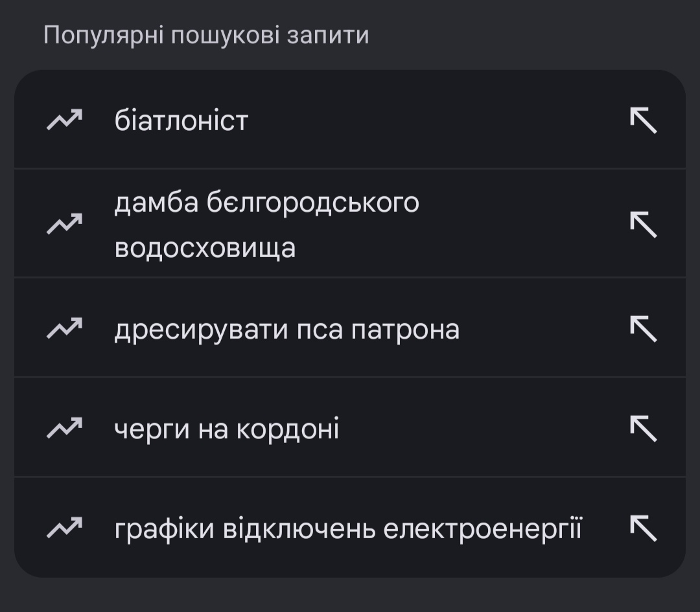Viewport: 700px width, 612px height.
Task: Open "дресирувати пса патрона" search suggestion
Action: [x=286, y=330]
